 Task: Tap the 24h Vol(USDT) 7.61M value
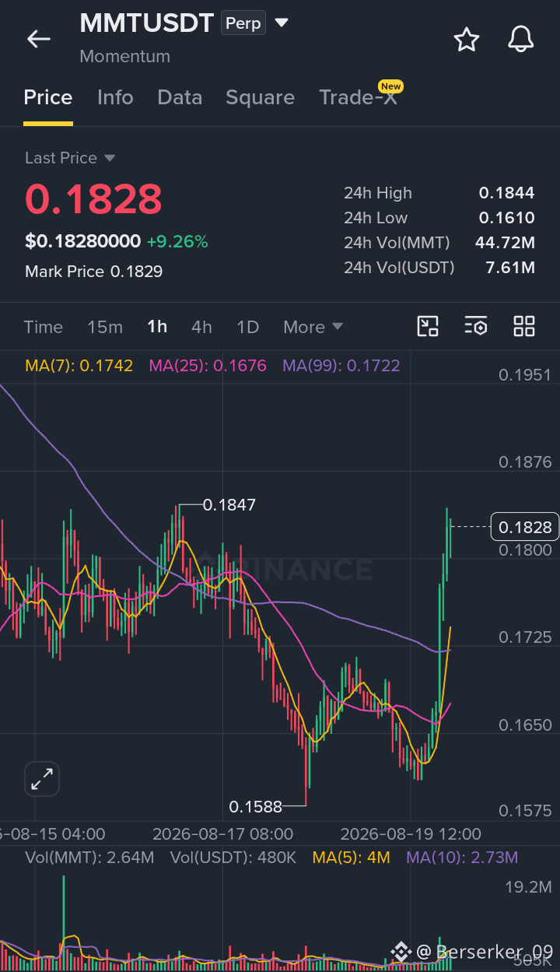[x=511, y=268]
